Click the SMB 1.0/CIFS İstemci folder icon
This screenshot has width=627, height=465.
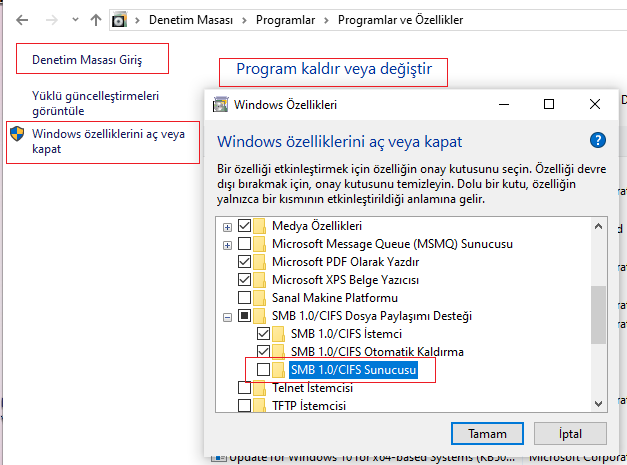point(278,334)
